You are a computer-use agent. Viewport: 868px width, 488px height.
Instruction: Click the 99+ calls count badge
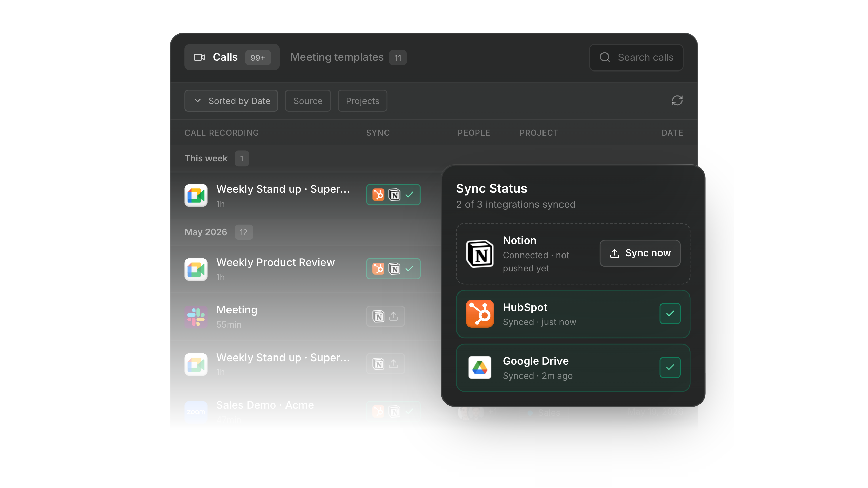tap(258, 58)
